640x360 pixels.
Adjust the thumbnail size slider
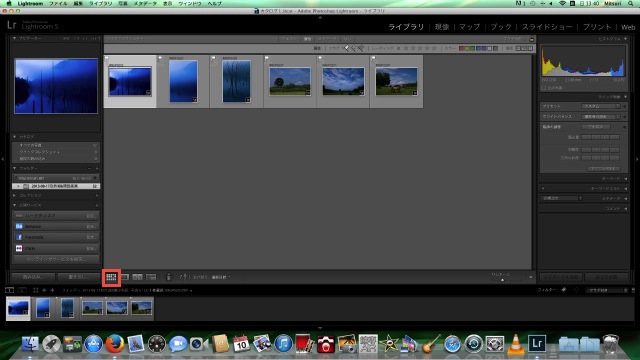[502, 280]
